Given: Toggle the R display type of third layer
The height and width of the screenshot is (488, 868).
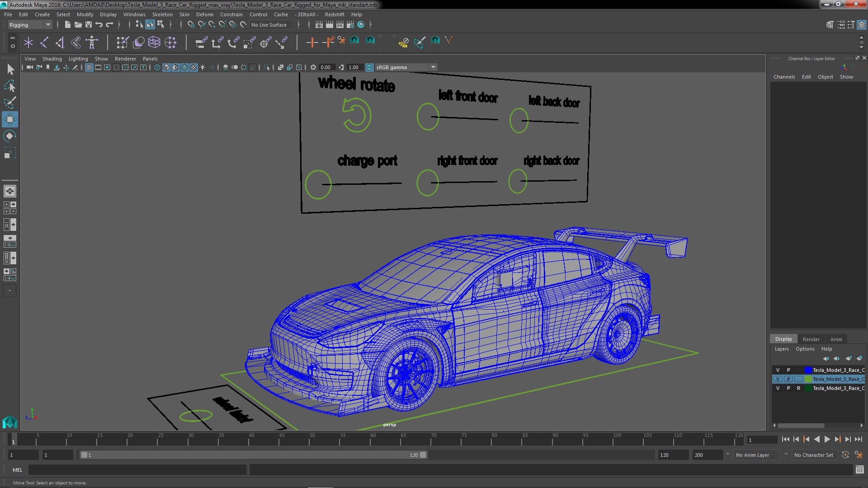Looking at the screenshot, I should click(x=798, y=388).
